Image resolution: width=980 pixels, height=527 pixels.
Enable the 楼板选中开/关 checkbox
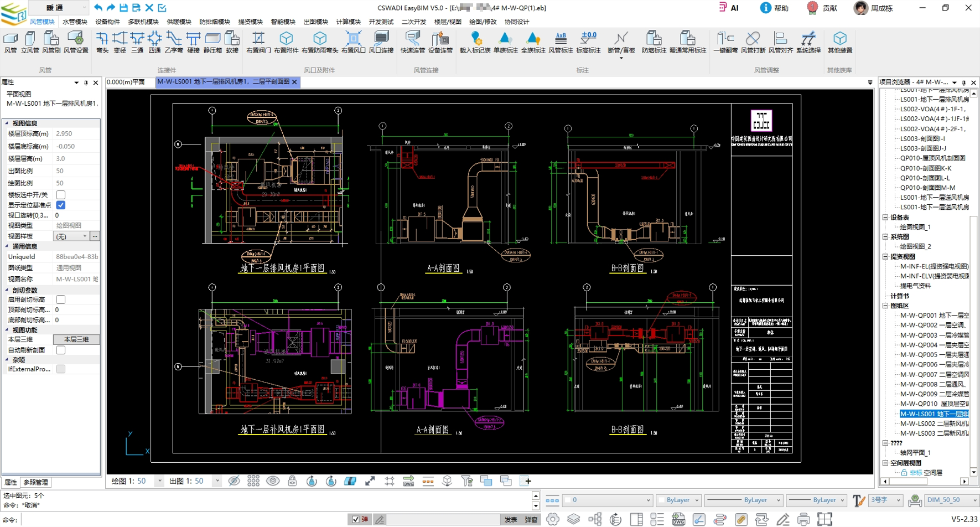coord(61,195)
